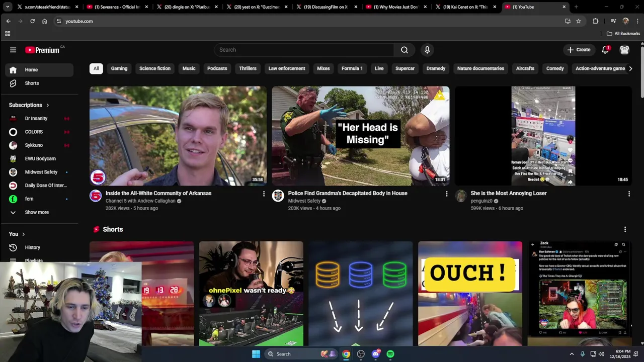
Task: Select the Mixes filter chip
Action: tap(324, 68)
